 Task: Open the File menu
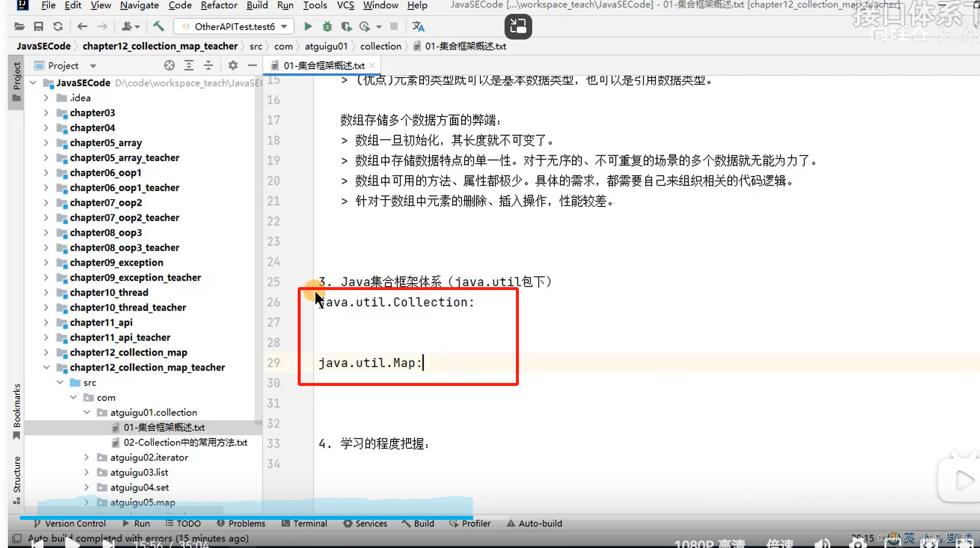[x=48, y=5]
